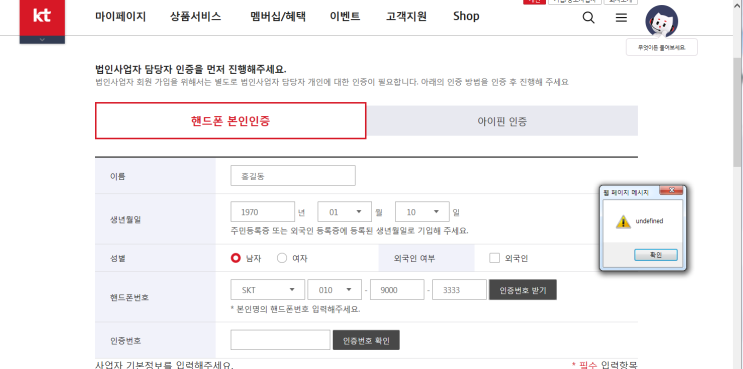Click the phone middle number field 9000
This screenshot has height=369, width=743.
point(397,290)
